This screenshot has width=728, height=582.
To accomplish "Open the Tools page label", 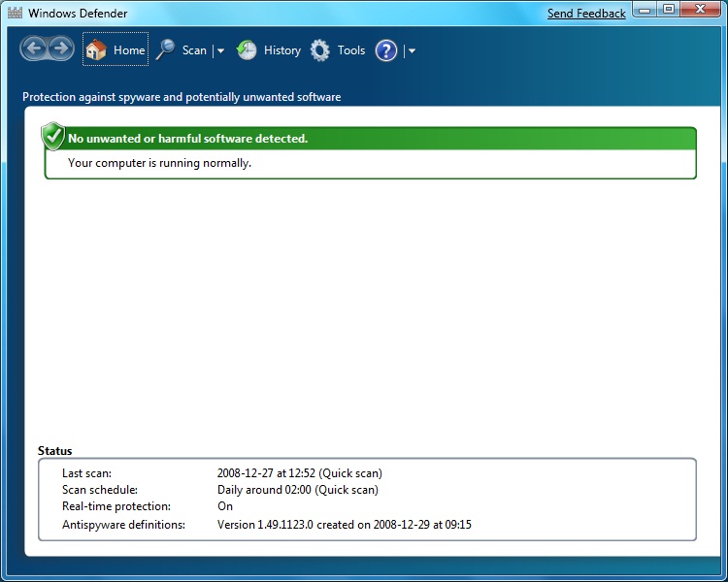I will coord(351,50).
